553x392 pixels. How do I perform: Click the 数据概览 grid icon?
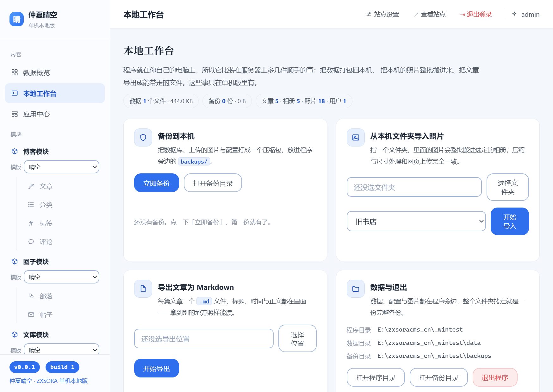click(x=15, y=72)
